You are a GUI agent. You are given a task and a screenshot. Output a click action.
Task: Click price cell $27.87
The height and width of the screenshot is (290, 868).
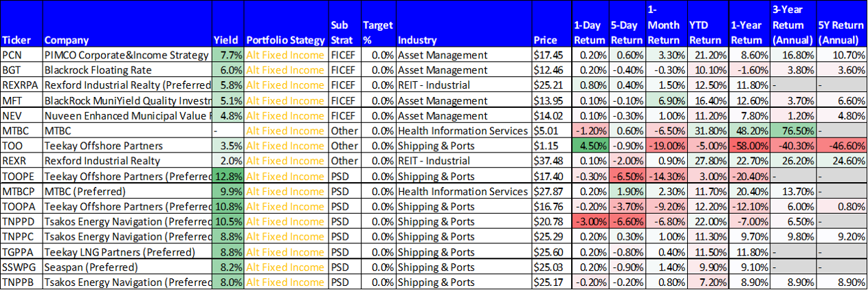pyautogui.click(x=551, y=191)
